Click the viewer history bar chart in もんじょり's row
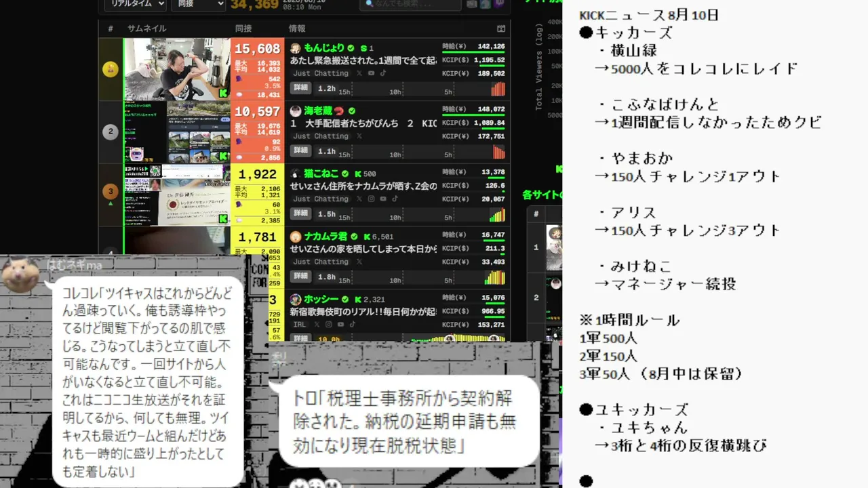This screenshot has height=488, width=868. (x=498, y=89)
